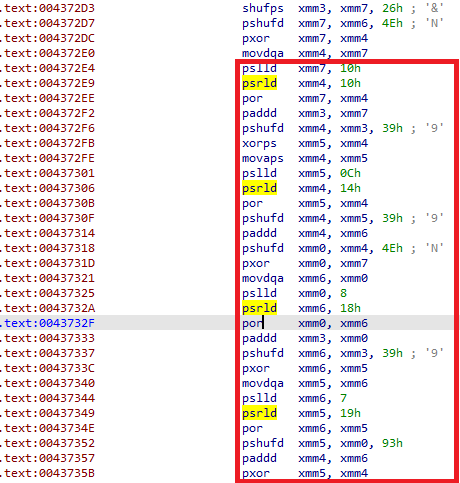This screenshot has height=483, width=460.
Task: Select address .text:004372FE
Action: point(47,158)
